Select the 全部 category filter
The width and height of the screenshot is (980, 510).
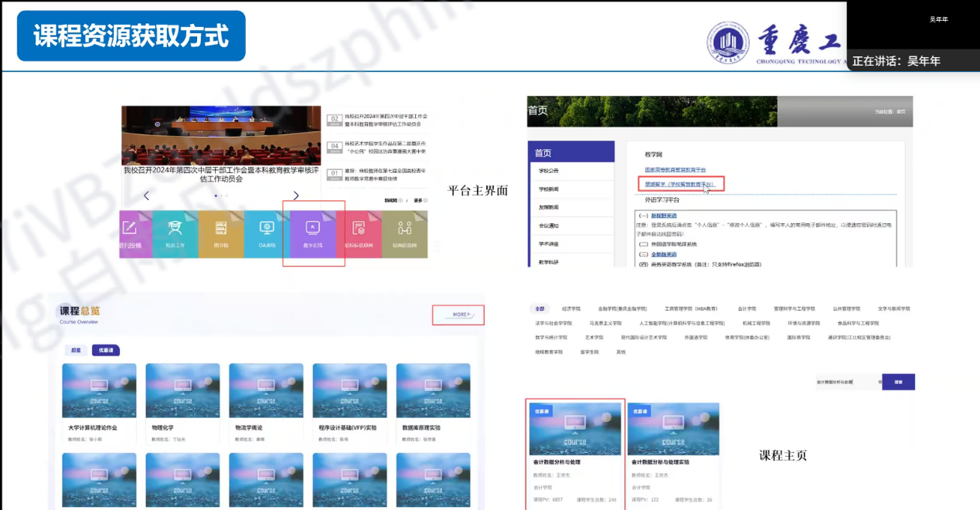pyautogui.click(x=539, y=308)
